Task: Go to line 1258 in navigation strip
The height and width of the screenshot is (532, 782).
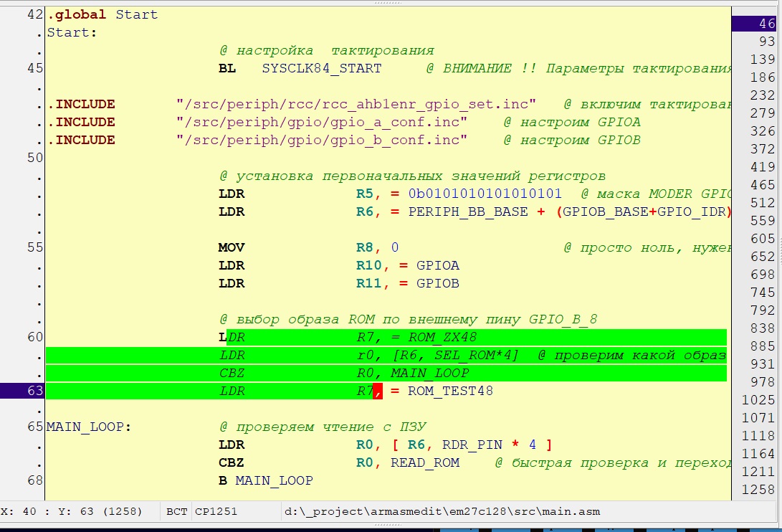Action: click(x=759, y=490)
